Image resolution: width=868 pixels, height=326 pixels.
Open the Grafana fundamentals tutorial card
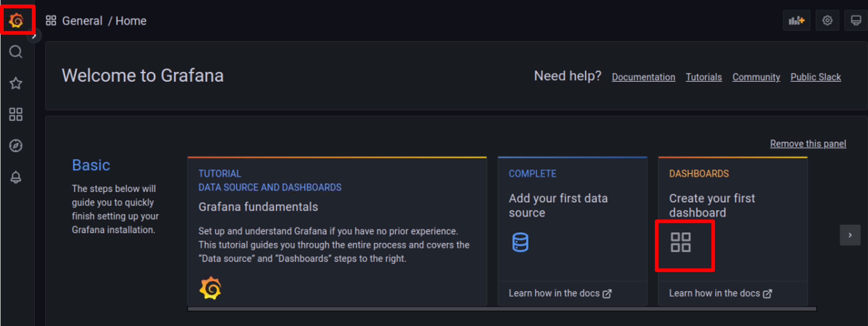(x=337, y=231)
